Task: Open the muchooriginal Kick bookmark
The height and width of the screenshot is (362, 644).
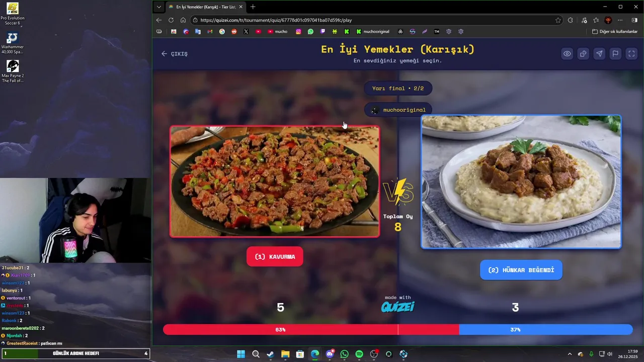Action: 373,32
